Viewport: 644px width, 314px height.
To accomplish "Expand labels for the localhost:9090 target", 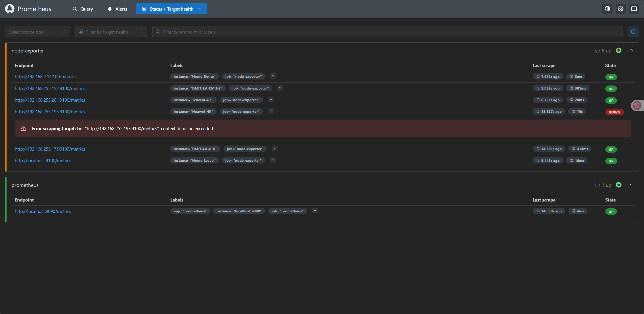I will [315, 211].
